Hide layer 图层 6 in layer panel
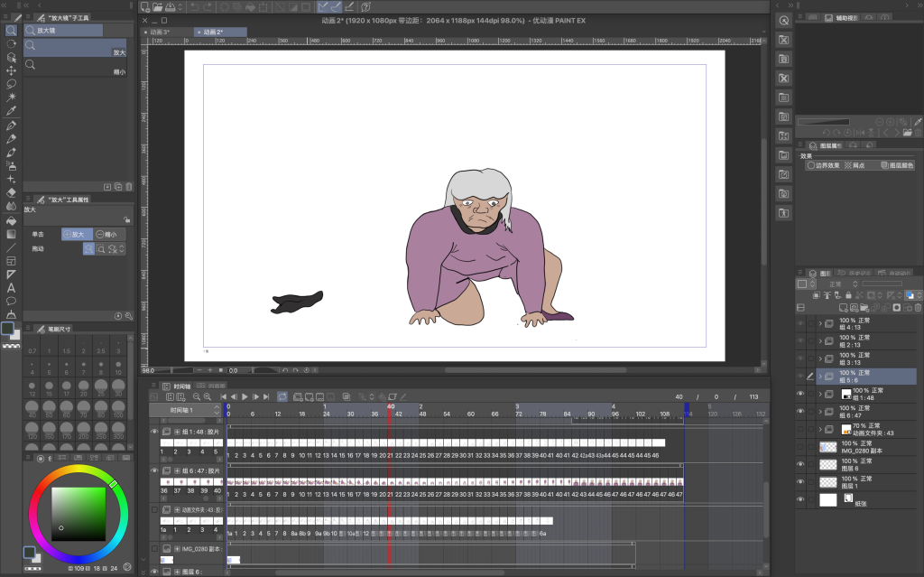This screenshot has width=924, height=577. coord(800,464)
